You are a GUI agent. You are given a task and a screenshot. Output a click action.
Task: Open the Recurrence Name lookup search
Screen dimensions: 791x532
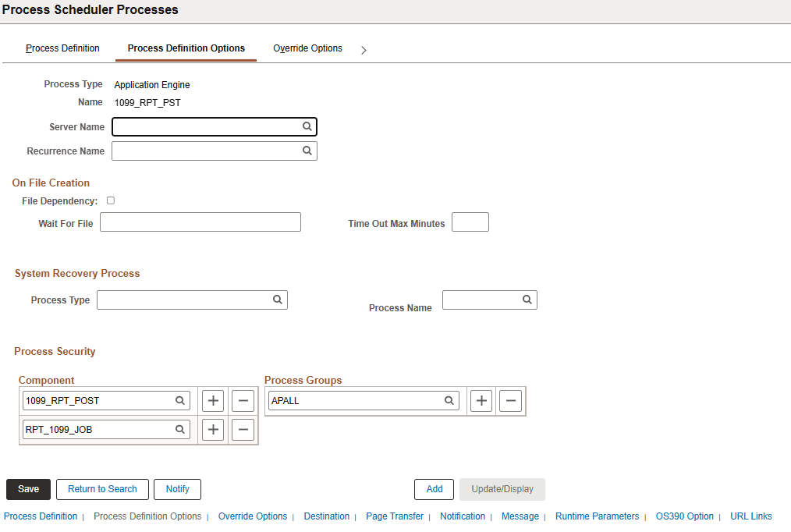tap(307, 151)
